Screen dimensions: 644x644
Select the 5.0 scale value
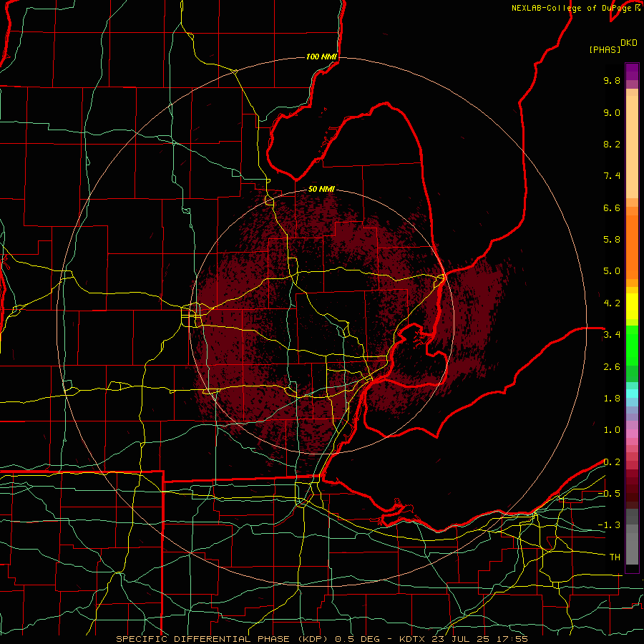tap(612, 271)
